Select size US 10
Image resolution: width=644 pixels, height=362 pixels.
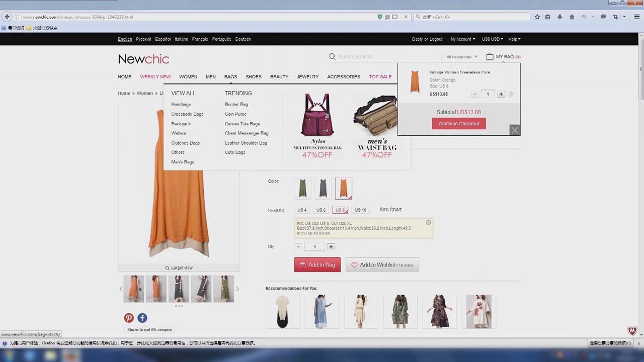pyautogui.click(x=360, y=210)
